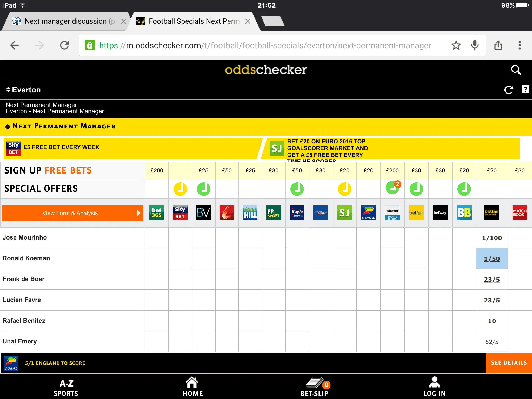Tap the Betfair Exchange logo
Screen dimensions: 532x399
[491, 213]
